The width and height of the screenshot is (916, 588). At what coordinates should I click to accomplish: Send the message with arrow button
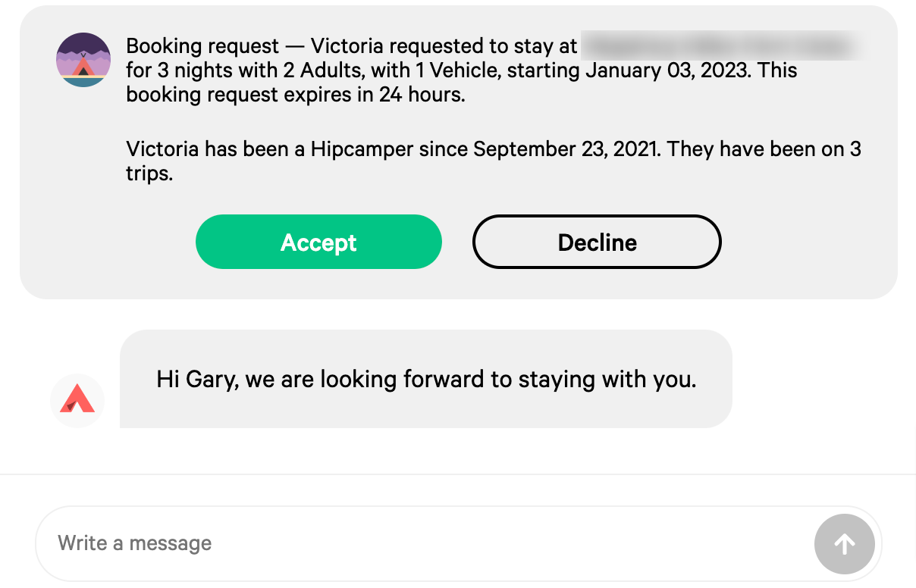(x=844, y=543)
